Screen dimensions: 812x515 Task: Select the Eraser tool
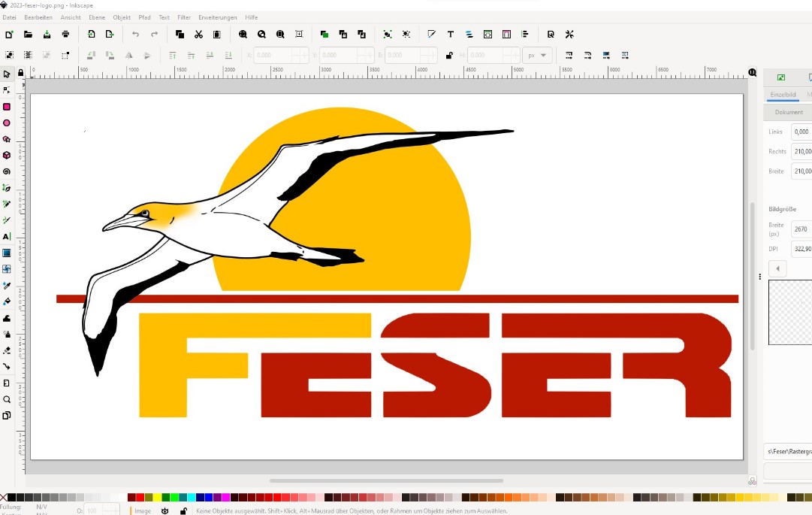click(x=7, y=350)
